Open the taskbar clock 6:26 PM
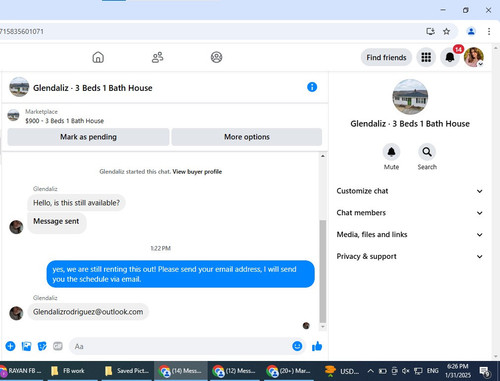500x381 pixels. point(458,371)
